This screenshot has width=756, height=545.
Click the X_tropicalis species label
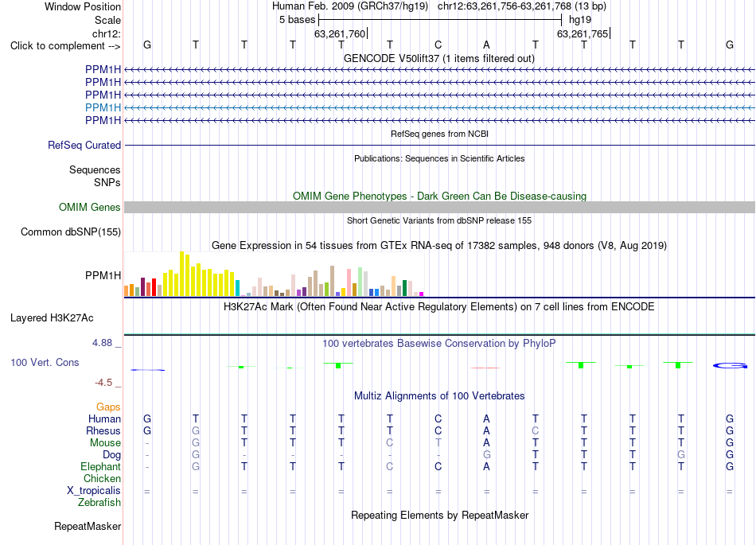[x=94, y=491]
